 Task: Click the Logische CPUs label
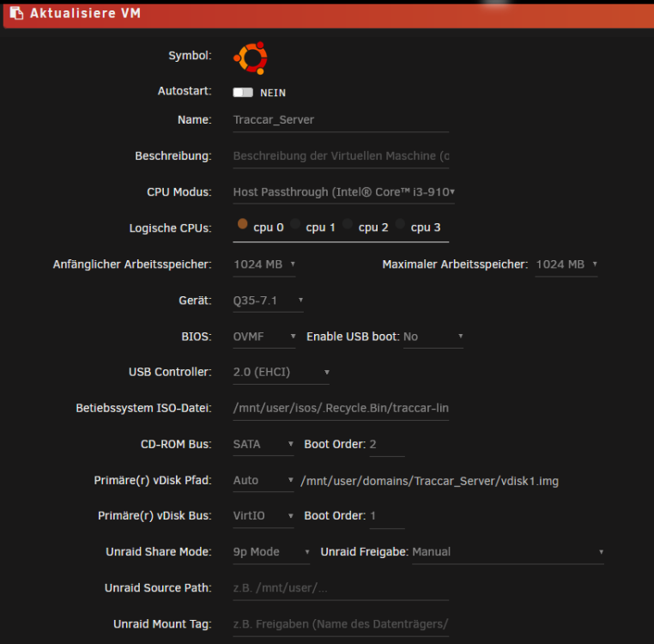pos(170,228)
